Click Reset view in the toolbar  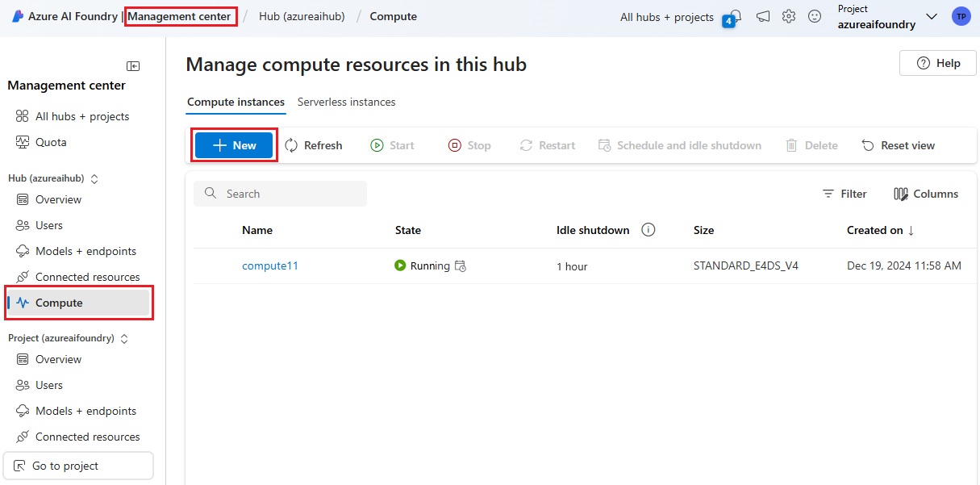click(899, 145)
